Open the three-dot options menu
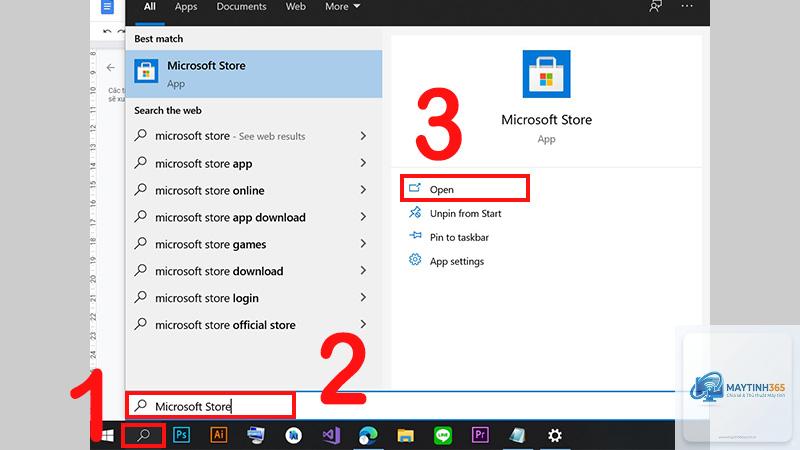This screenshot has height=450, width=800. tap(687, 6)
